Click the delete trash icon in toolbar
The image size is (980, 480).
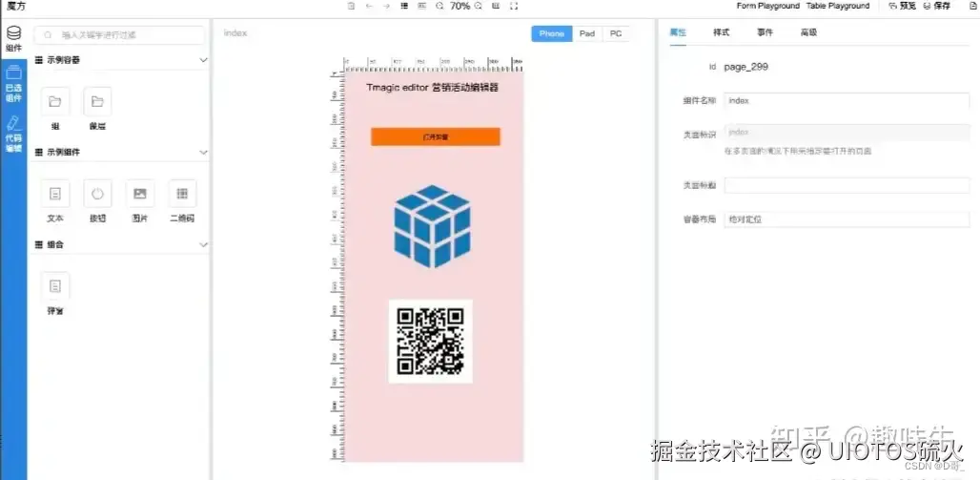351,7
